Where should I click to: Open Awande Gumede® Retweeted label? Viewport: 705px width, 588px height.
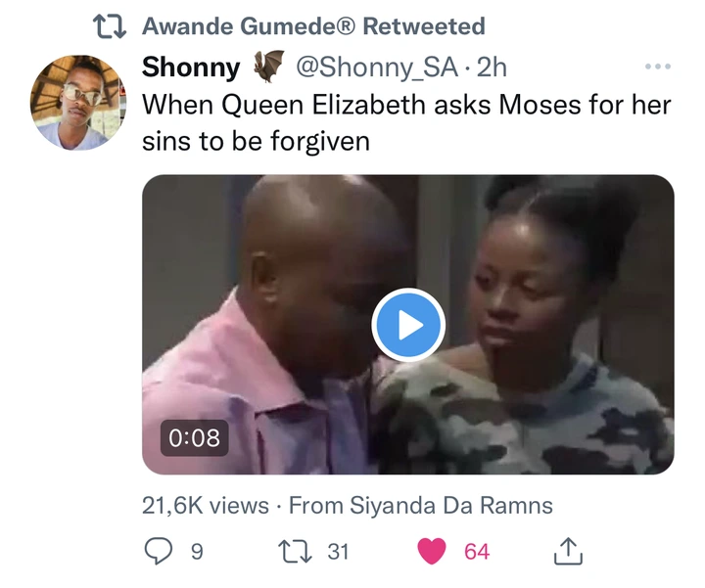314,26
